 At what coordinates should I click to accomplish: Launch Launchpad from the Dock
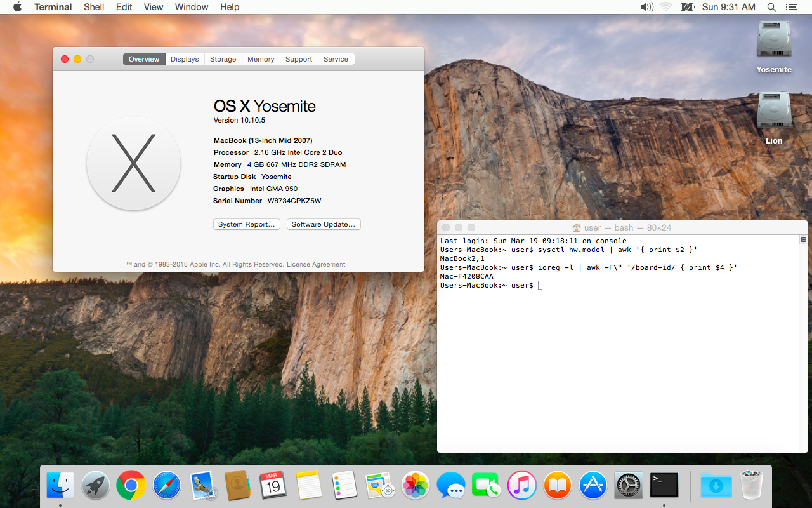coord(96,486)
